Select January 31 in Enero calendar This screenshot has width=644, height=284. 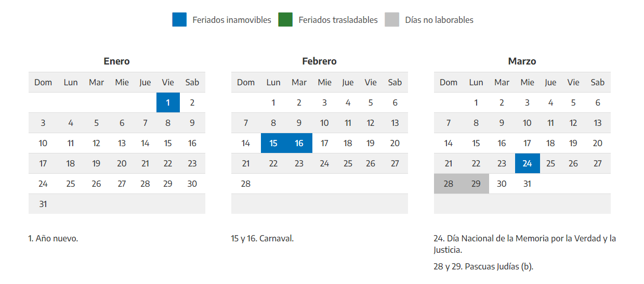point(43,204)
